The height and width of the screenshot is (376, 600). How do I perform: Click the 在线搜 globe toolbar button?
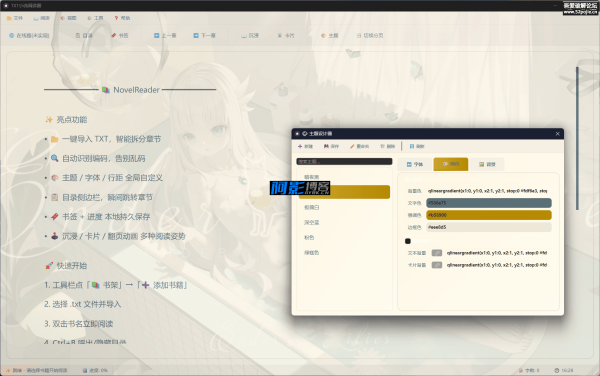coord(29,36)
